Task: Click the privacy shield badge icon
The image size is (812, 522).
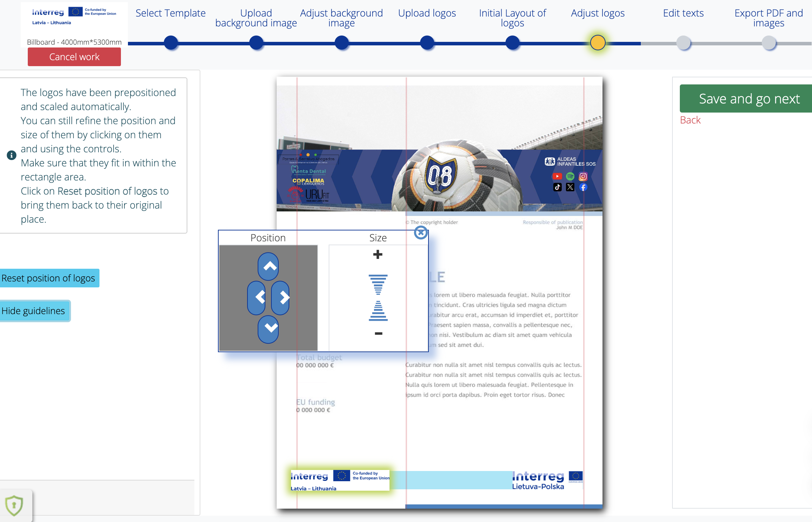Action: click(x=14, y=506)
